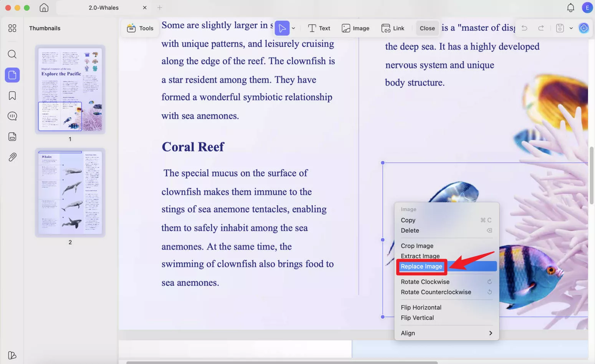Switch to the 2.0-Whales tab

point(103,8)
